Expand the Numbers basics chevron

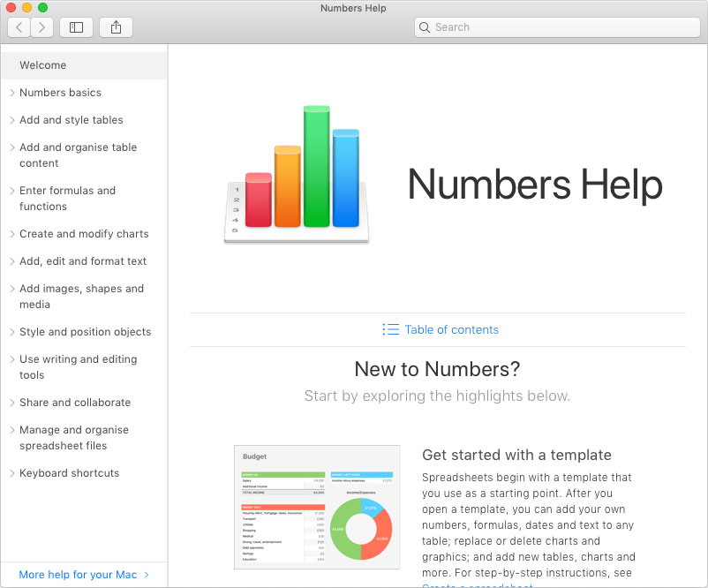(12, 93)
